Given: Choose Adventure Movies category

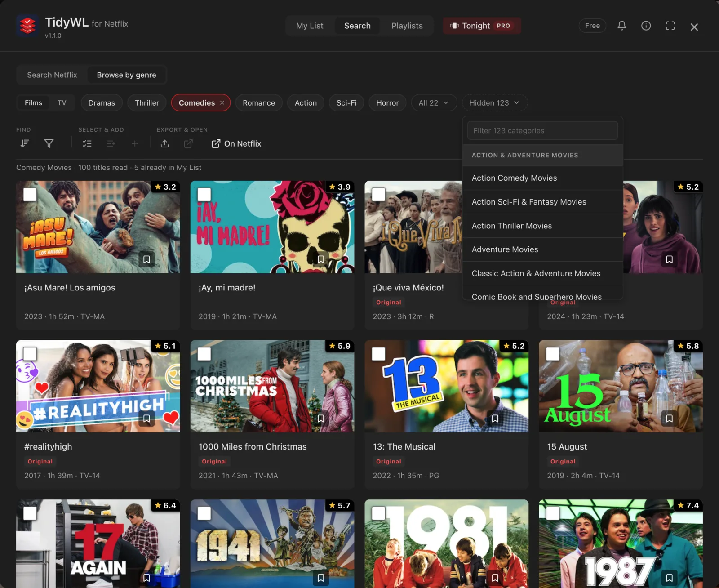Looking at the screenshot, I should (542, 249).
